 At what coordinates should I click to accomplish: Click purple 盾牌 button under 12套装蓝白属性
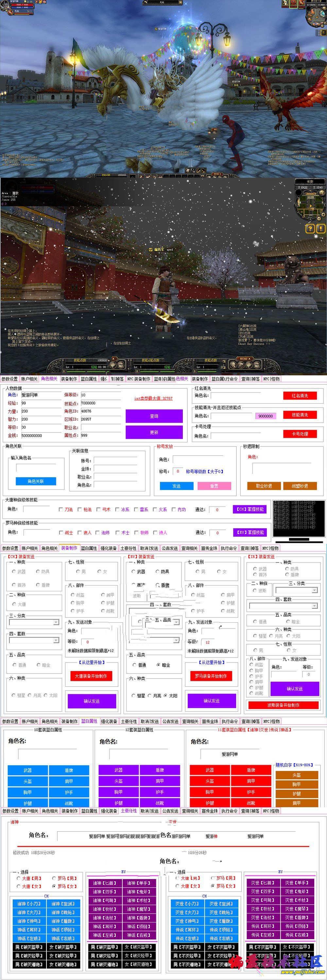point(160,770)
